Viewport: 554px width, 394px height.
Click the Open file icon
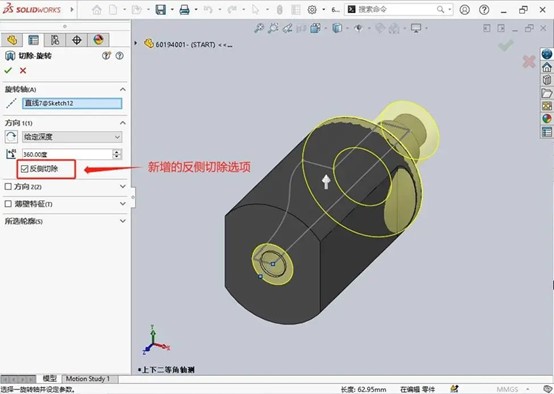coord(136,10)
